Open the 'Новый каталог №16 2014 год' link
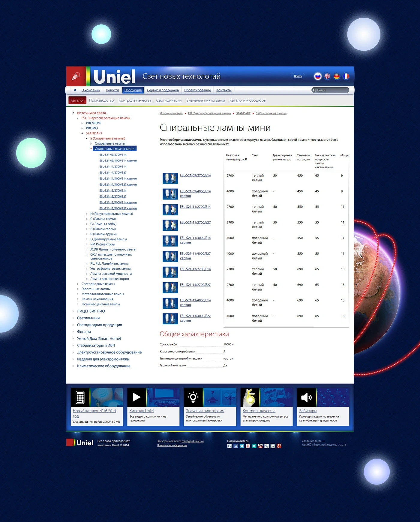Screen dimensions: 420x522 pos(94,413)
